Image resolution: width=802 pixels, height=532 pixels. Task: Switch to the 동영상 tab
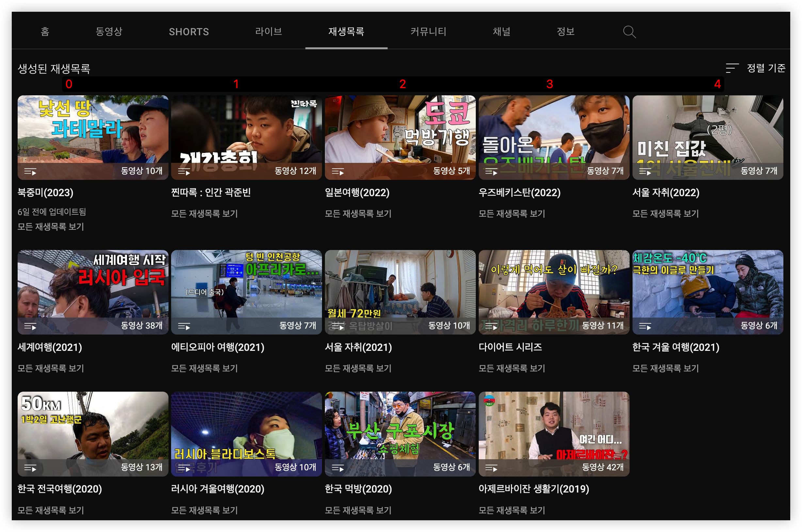point(109,32)
